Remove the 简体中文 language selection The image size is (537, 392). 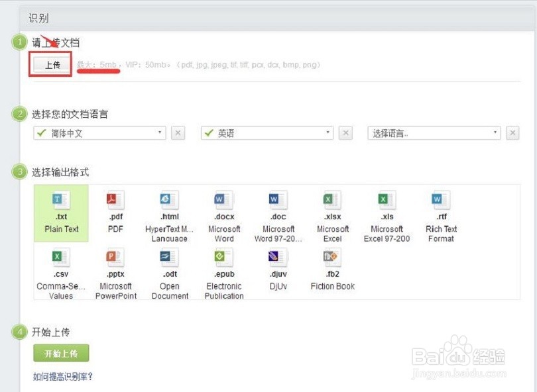click(178, 133)
